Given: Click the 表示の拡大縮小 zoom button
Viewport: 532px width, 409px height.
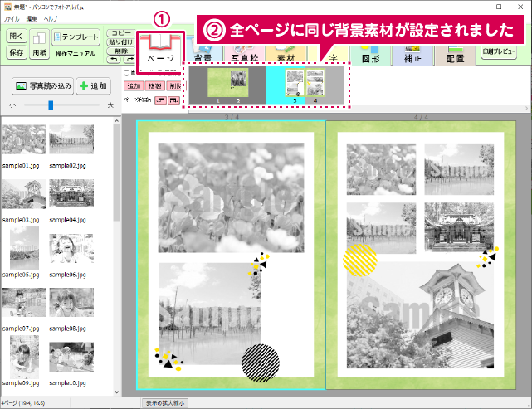Looking at the screenshot, I should [x=165, y=403].
